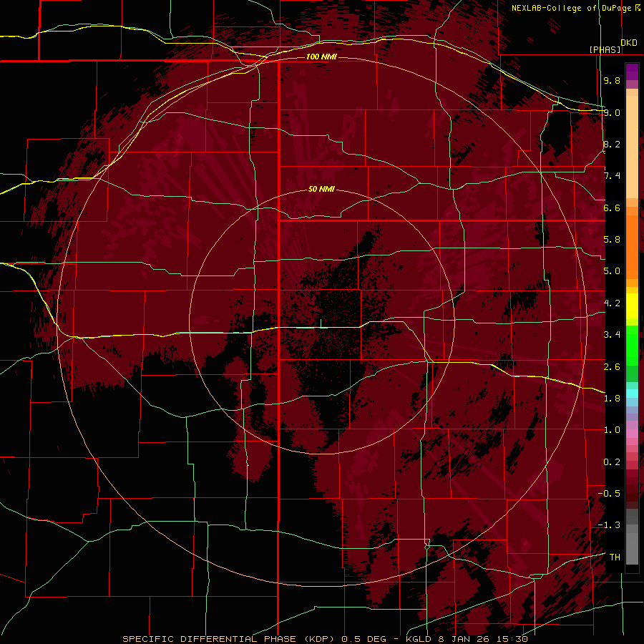Screen dimensions: 644x644
Task: Click the 7.4 scale value
Action: 612,176
